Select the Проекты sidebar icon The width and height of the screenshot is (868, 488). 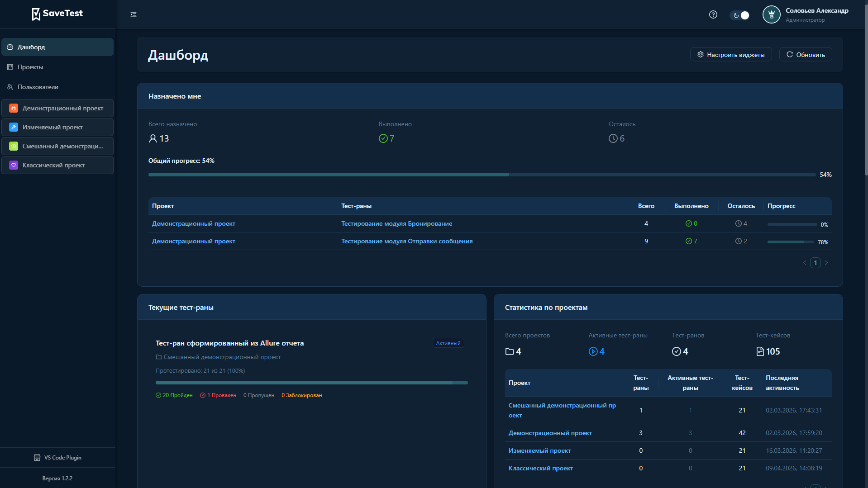[10, 67]
